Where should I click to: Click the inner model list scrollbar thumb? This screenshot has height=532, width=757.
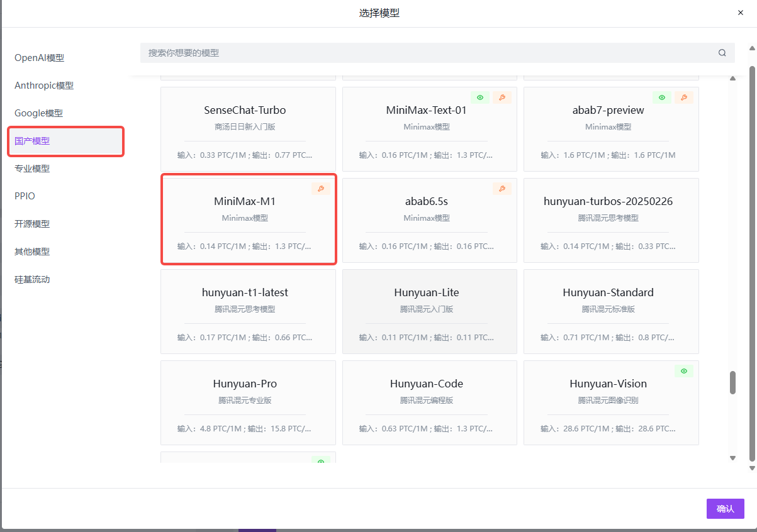(x=732, y=382)
